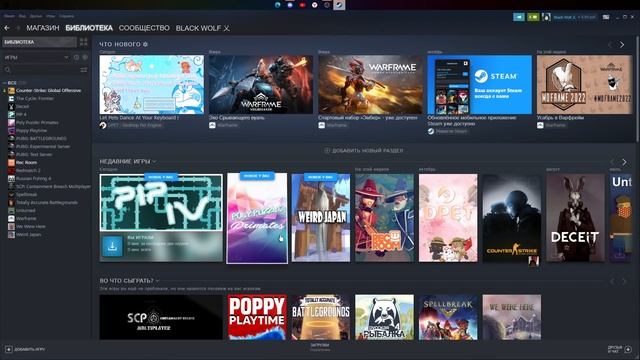Select Warframe in sidebar list

tap(22, 218)
